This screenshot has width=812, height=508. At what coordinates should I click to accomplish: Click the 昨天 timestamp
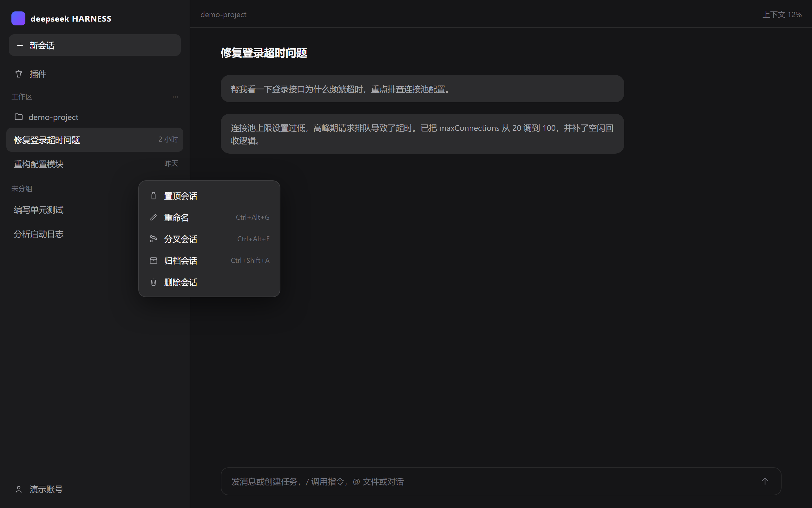171,163
